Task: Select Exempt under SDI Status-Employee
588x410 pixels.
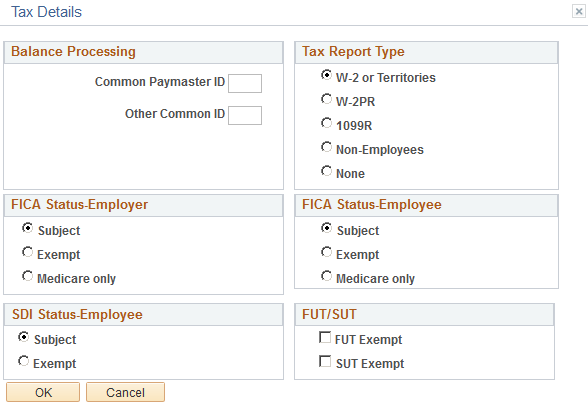Action: [x=24, y=361]
